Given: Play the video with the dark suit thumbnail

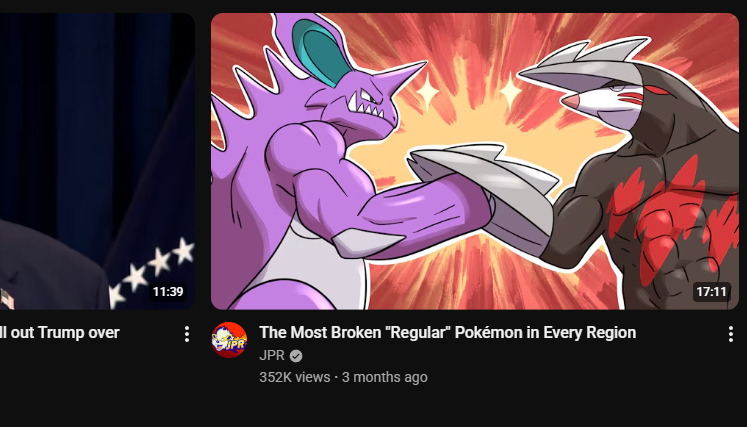Looking at the screenshot, I should coord(97,161).
